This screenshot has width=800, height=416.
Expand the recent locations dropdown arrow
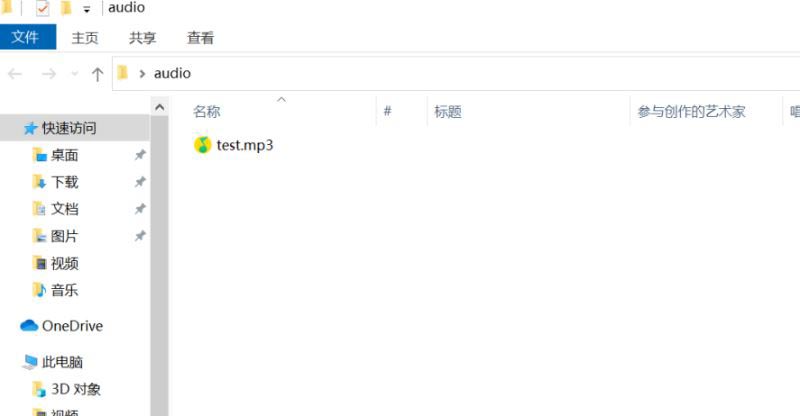click(74, 75)
